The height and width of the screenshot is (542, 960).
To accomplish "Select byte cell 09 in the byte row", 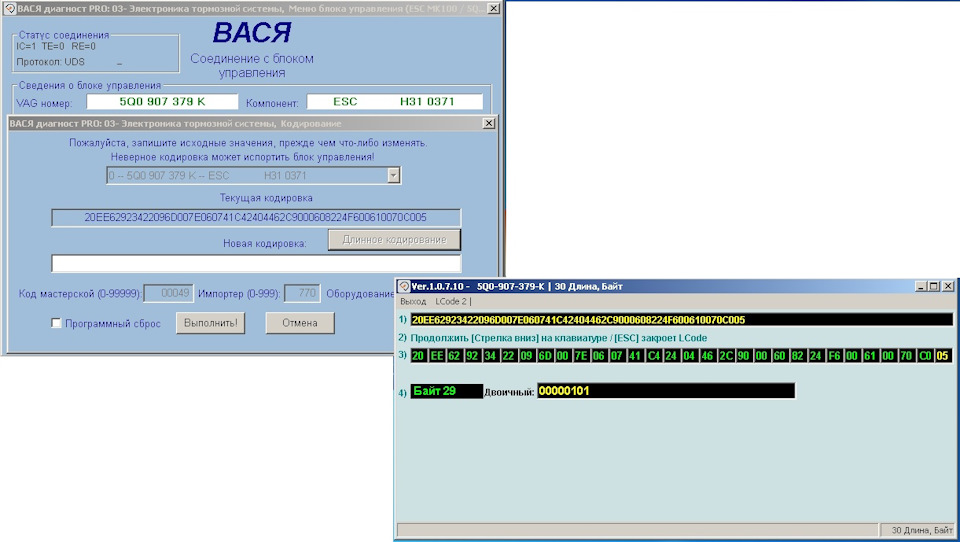I will tap(527, 356).
